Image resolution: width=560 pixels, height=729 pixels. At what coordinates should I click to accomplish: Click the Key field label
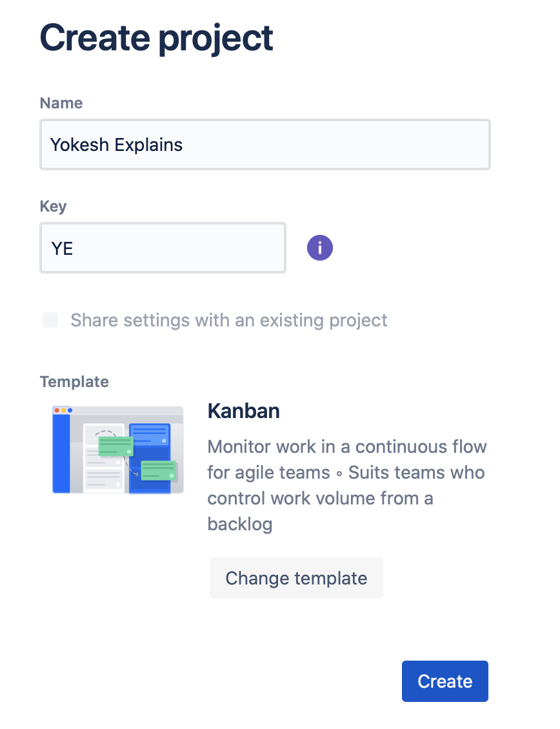[x=53, y=206]
